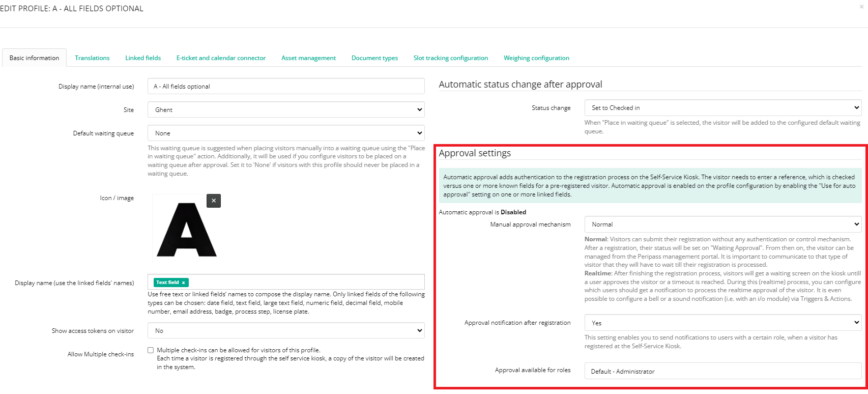The width and height of the screenshot is (868, 394).
Task: Switch to Document types tab
Action: pos(374,58)
